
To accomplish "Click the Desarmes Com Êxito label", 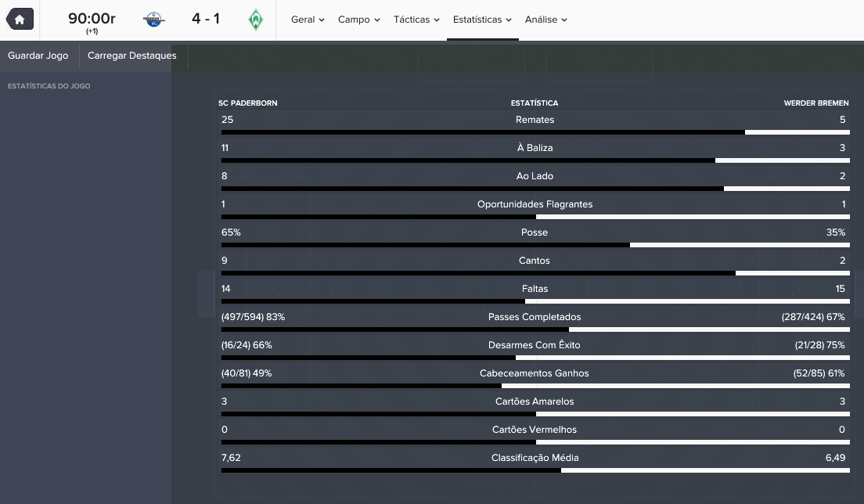I will click(x=535, y=345).
